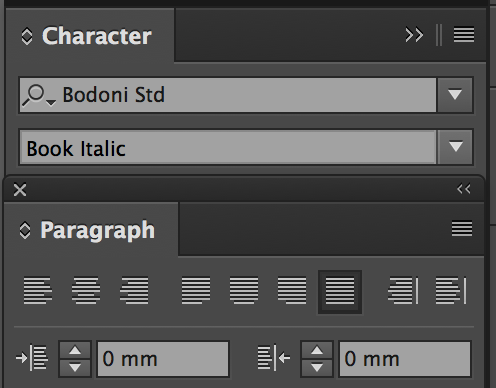The height and width of the screenshot is (388, 496).
Task: Open Character panel flyout menu
Action: [x=464, y=35]
